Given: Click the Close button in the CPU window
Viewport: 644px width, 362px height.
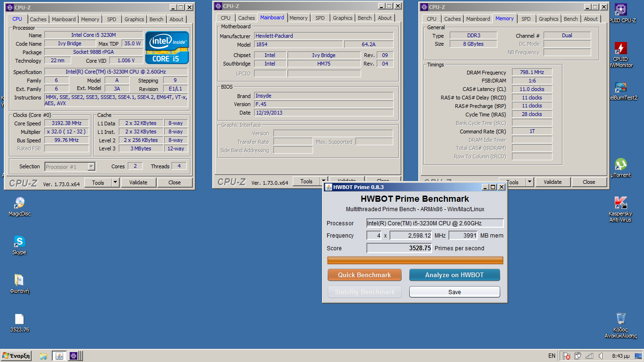Looking at the screenshot, I should pos(175,182).
